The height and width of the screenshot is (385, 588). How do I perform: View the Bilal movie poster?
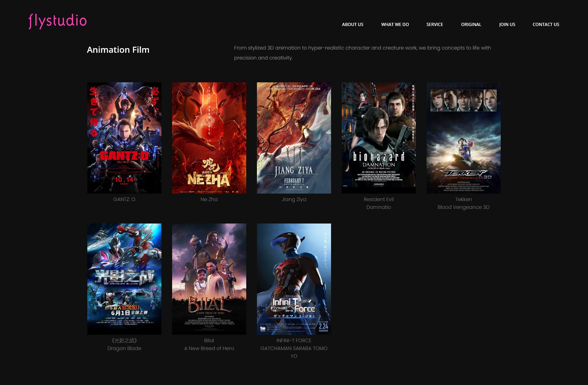[x=209, y=279]
